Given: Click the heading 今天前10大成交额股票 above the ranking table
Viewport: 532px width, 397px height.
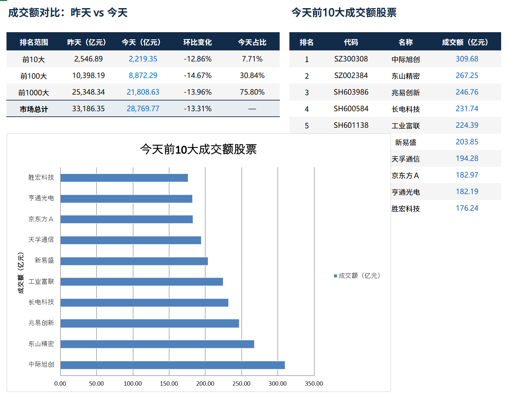Looking at the screenshot, I should tap(344, 13).
